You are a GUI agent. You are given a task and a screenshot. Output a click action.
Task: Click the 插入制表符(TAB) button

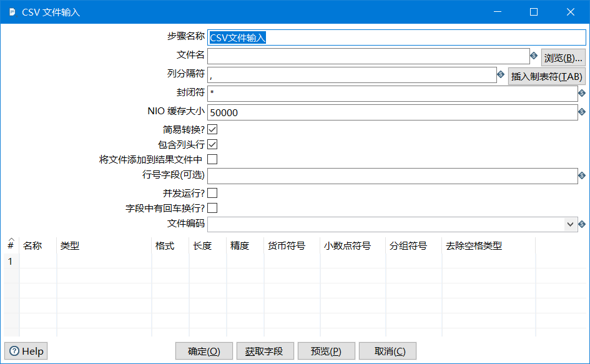[547, 76]
